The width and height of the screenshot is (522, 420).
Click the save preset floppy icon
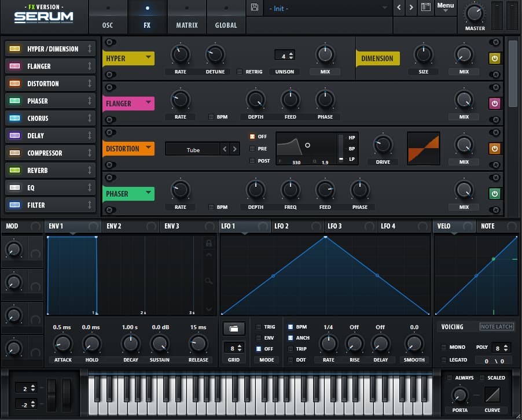pyautogui.click(x=254, y=7)
